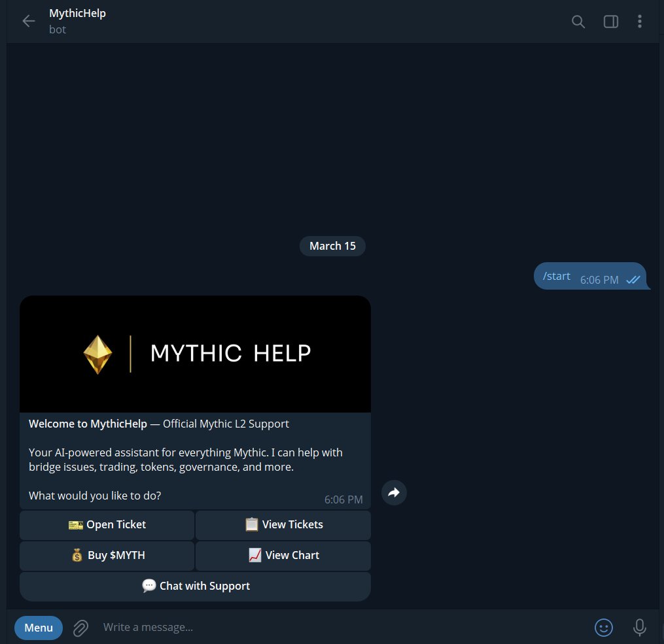This screenshot has width=664, height=644.
Task: Open chat search with the magnifier icon
Action: click(x=578, y=21)
